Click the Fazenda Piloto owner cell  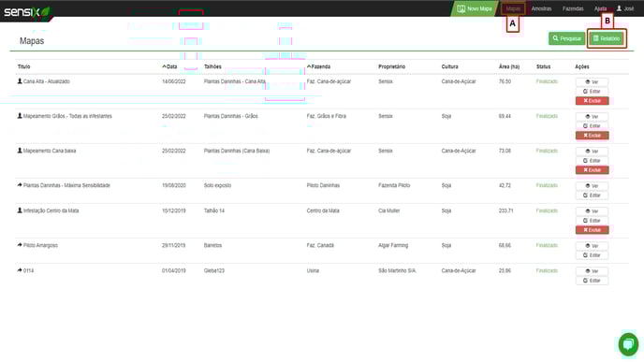pos(394,185)
